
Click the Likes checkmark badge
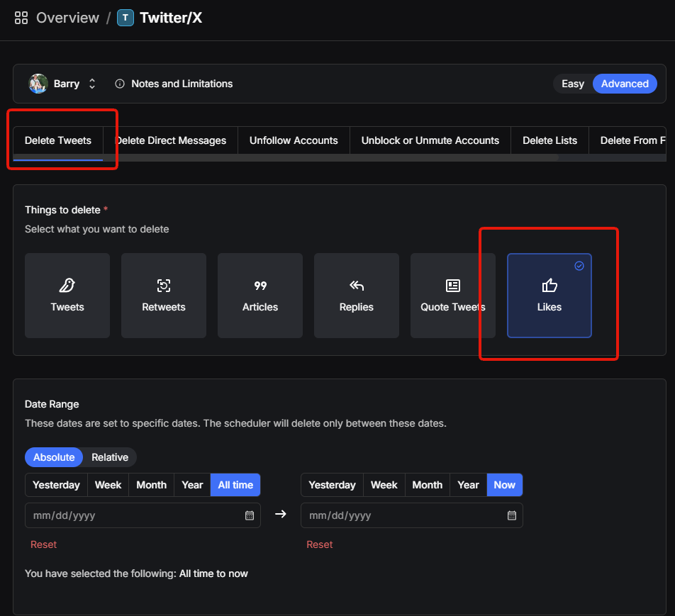click(x=579, y=266)
